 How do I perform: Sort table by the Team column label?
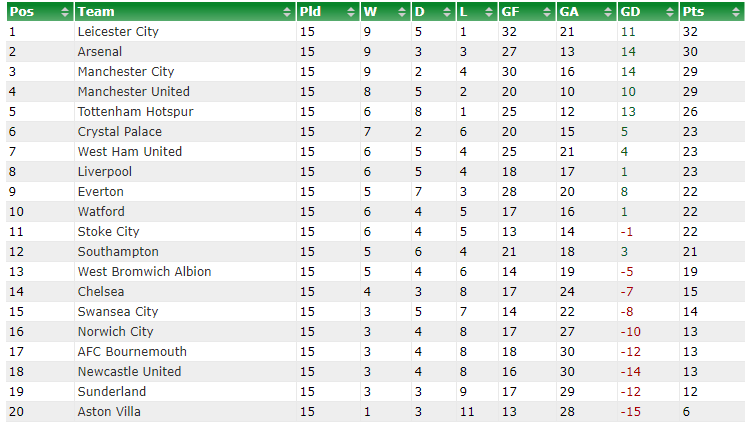point(96,12)
